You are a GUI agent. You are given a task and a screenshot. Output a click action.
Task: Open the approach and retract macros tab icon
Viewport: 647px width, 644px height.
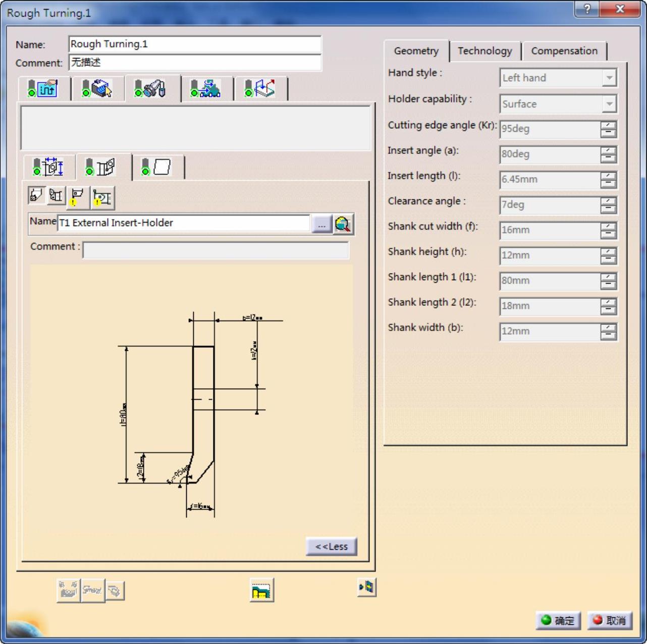tap(260, 89)
